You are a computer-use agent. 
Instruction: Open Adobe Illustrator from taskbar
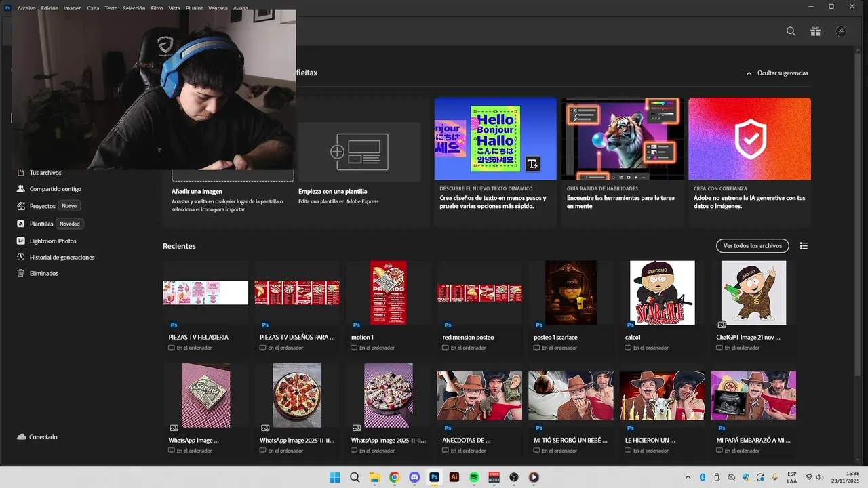tap(454, 477)
